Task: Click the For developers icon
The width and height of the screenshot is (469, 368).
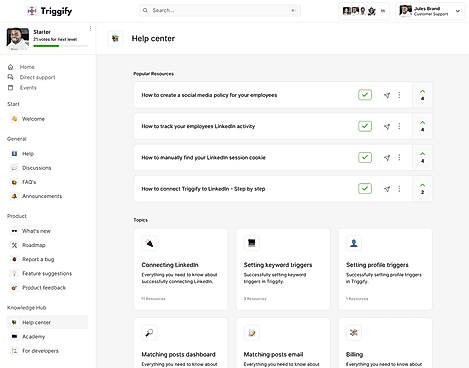Action: click(14, 351)
